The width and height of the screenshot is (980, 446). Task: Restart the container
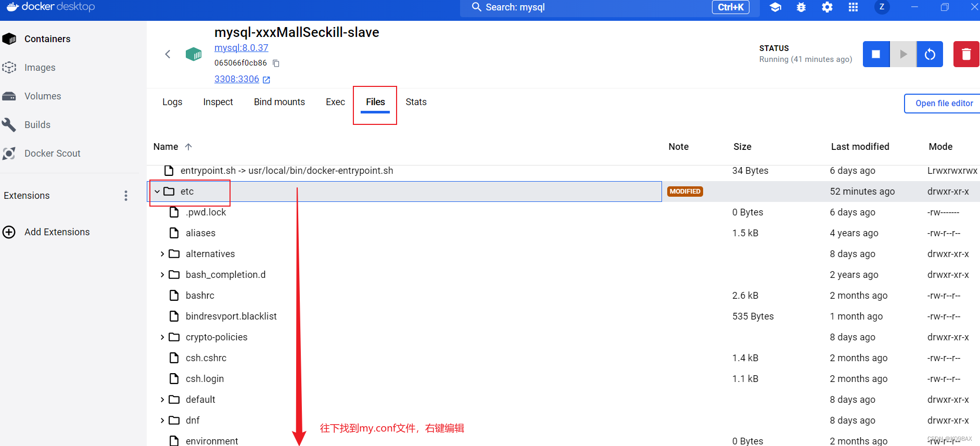[930, 54]
